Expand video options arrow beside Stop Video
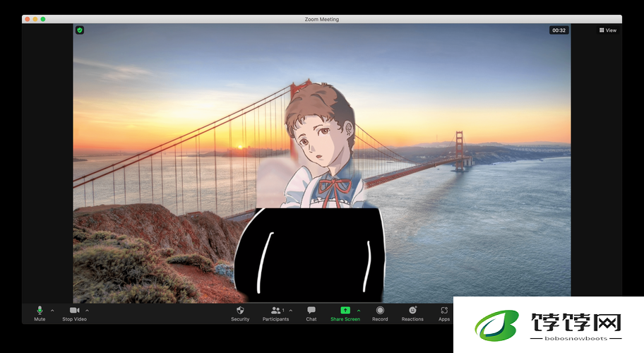This screenshot has width=644, height=353. pos(87,311)
